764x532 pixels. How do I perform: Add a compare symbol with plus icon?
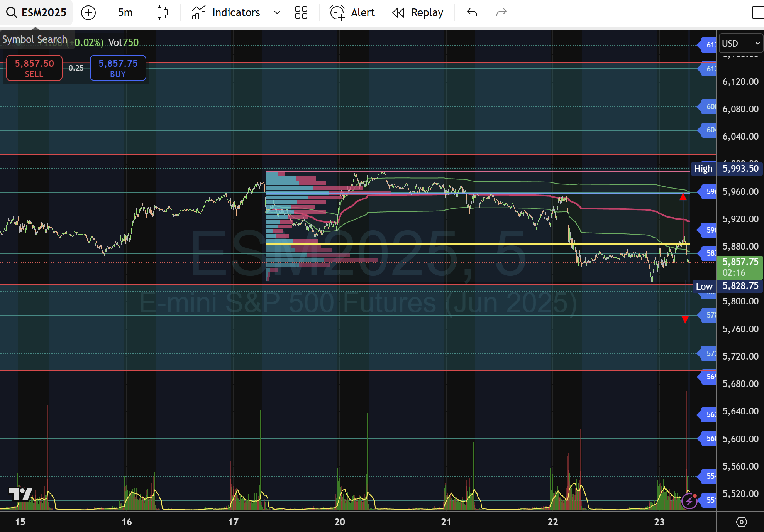pos(88,13)
